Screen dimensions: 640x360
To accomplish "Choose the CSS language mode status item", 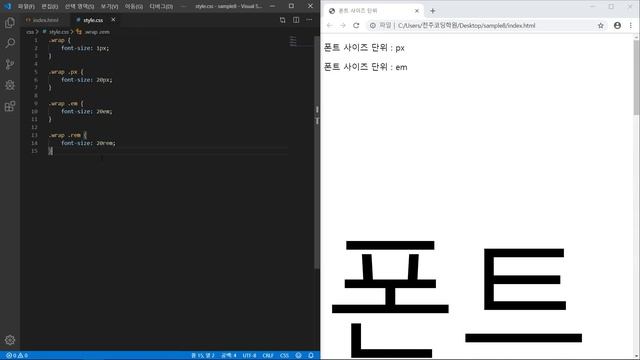I will coord(284,356).
